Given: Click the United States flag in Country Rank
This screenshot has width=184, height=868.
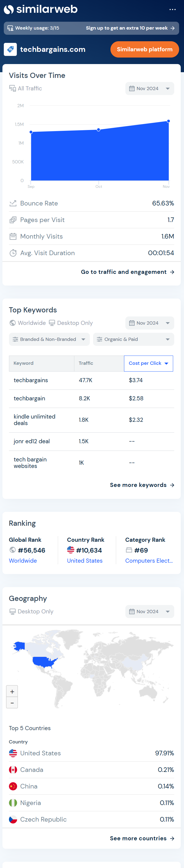Looking at the screenshot, I should (71, 550).
